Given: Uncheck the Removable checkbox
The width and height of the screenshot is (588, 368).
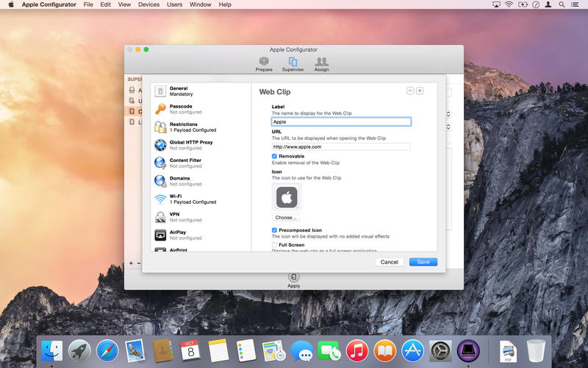Looking at the screenshot, I should tap(274, 156).
